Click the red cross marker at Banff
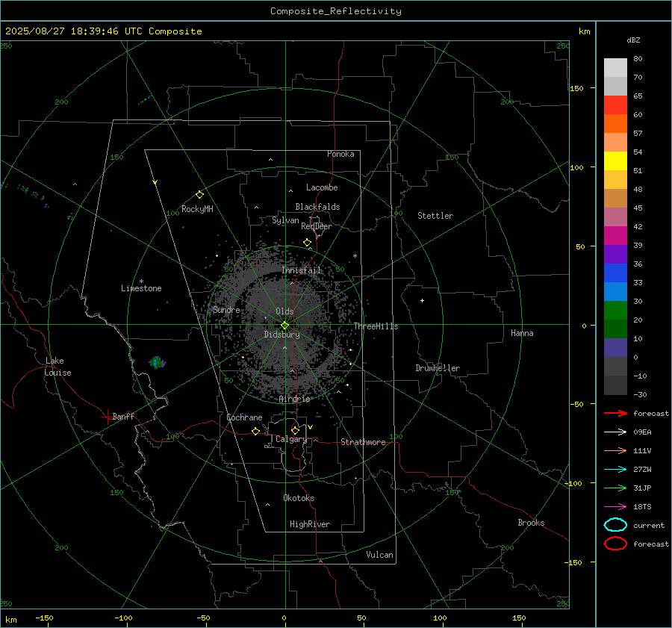 tap(107, 417)
